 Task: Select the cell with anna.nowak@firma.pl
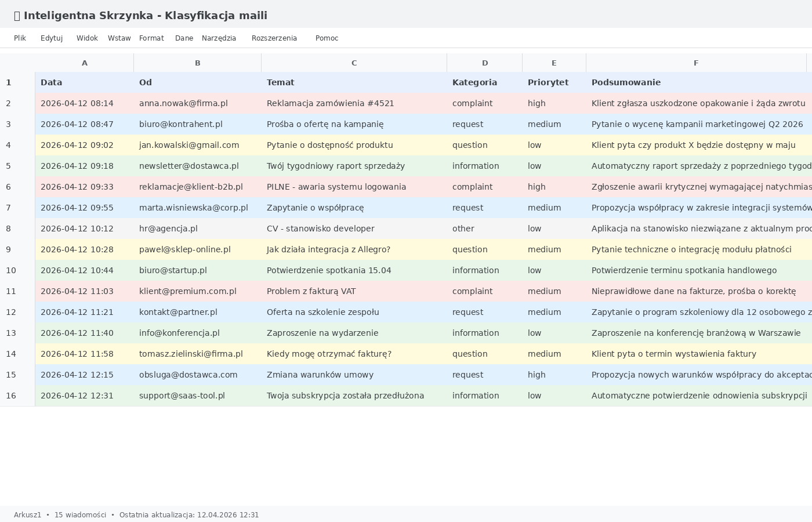183,103
